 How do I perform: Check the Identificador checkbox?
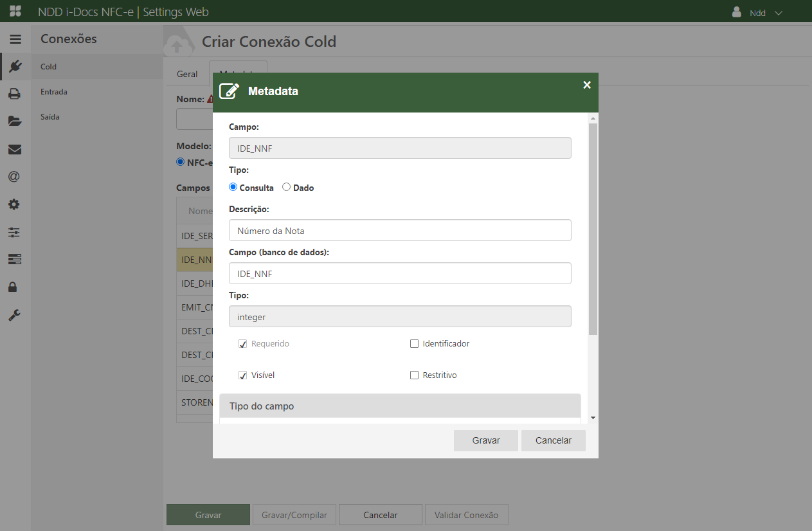pyautogui.click(x=414, y=344)
